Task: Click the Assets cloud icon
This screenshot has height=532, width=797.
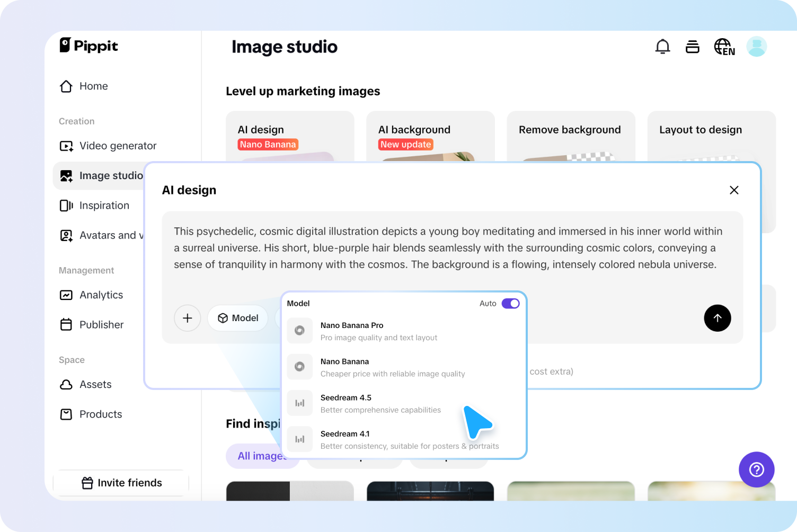Action: coord(66,385)
